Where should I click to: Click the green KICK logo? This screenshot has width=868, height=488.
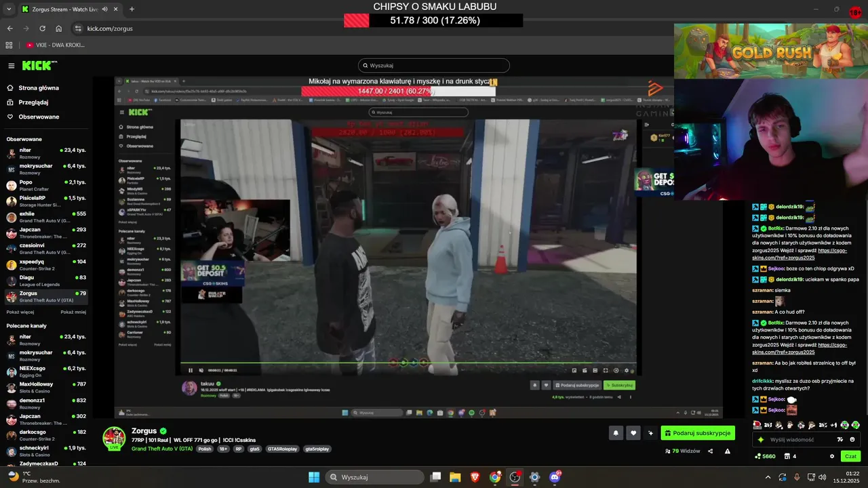coord(39,66)
